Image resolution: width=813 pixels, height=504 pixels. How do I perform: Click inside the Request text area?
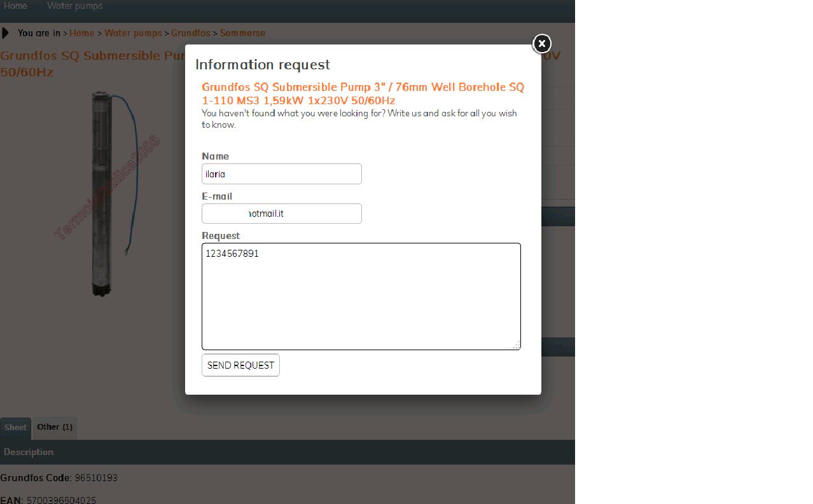coord(361,296)
